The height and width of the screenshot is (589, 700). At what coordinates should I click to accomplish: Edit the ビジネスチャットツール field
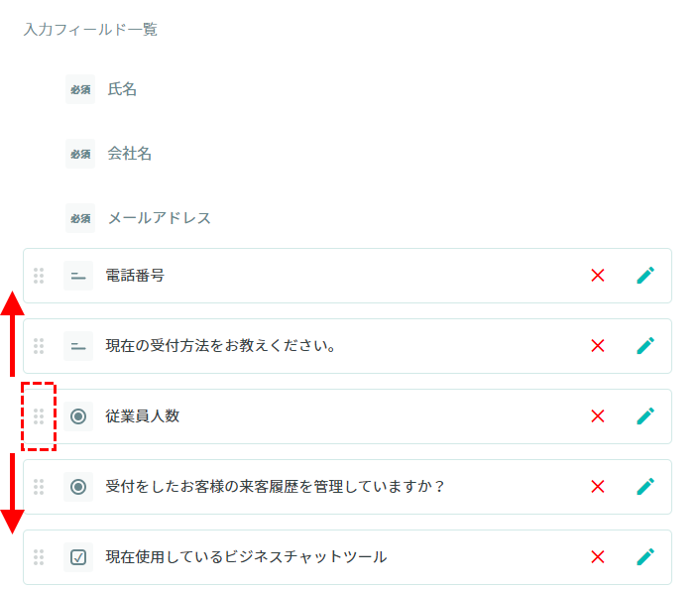645,557
